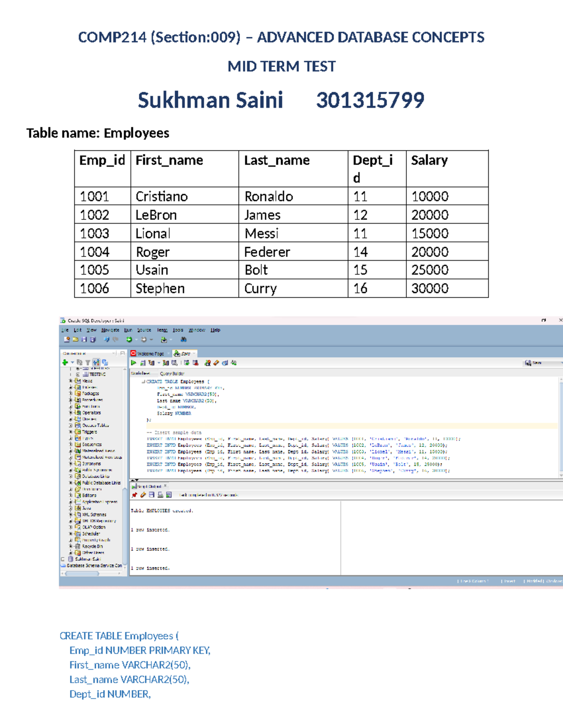Click the Rollback icon in the worksheet toolbar
Screen dimensions: 563x728
(x=196, y=362)
